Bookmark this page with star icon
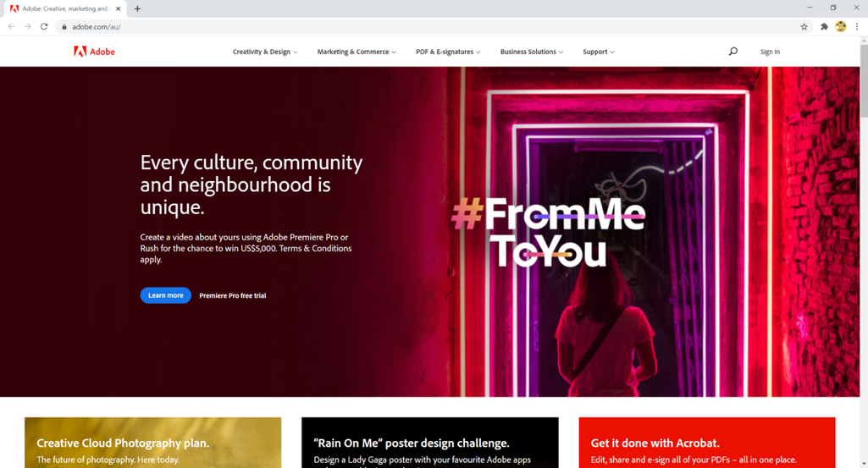868x468 pixels. (804, 26)
